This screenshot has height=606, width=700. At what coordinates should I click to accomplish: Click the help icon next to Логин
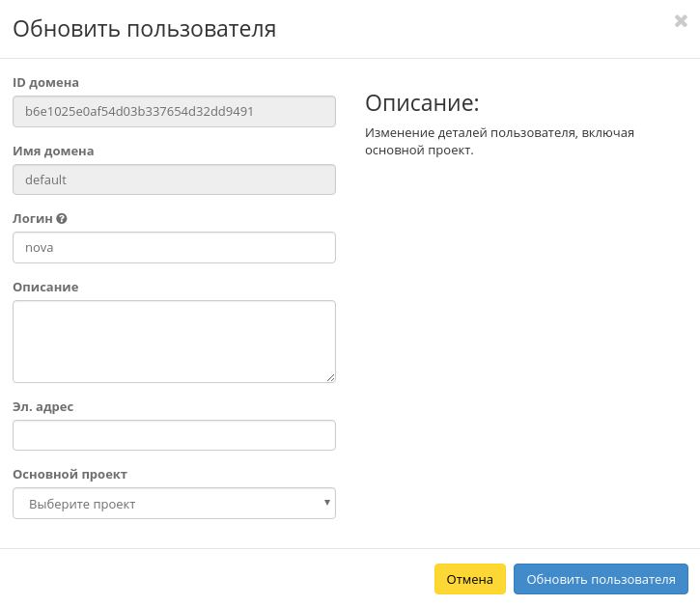click(x=62, y=219)
